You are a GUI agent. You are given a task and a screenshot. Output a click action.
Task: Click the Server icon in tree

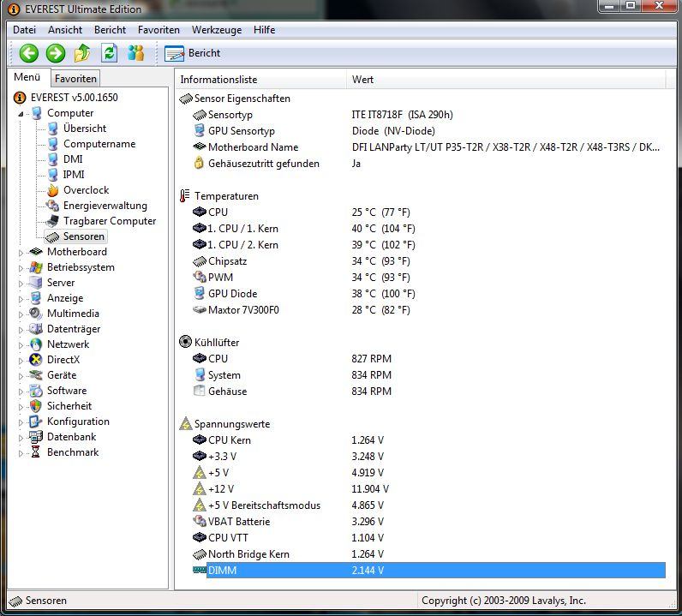tap(36, 283)
